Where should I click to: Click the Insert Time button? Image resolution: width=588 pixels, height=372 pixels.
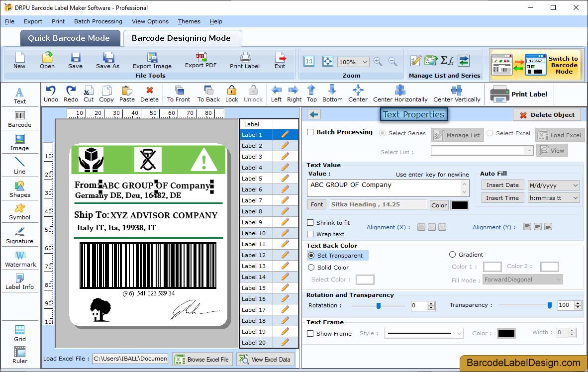pos(502,198)
